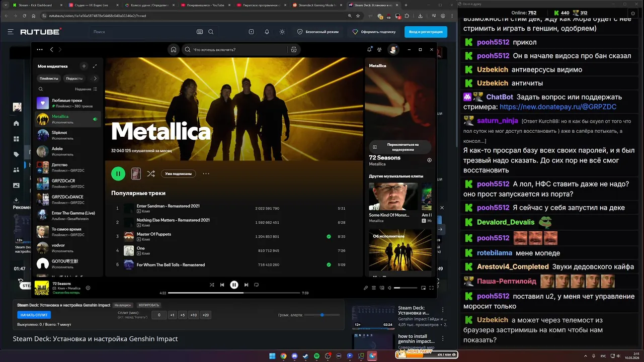Screen dimensions: 644x362
Task: Toggle shuffle on Metallica artist page
Action: click(151, 173)
